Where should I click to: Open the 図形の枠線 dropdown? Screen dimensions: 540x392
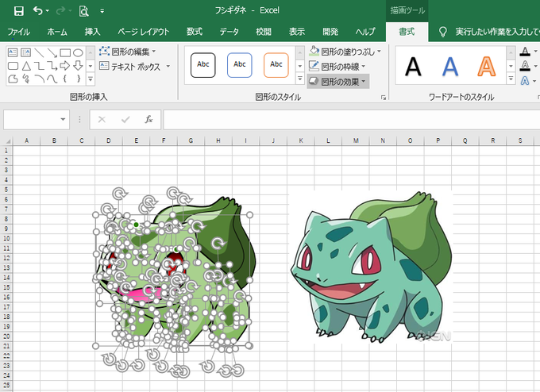337,67
